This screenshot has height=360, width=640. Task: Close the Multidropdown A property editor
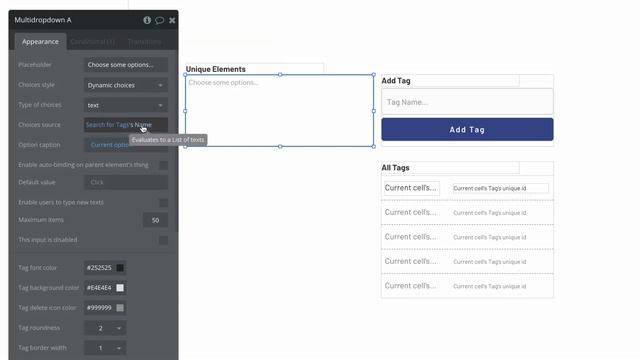pyautogui.click(x=172, y=20)
